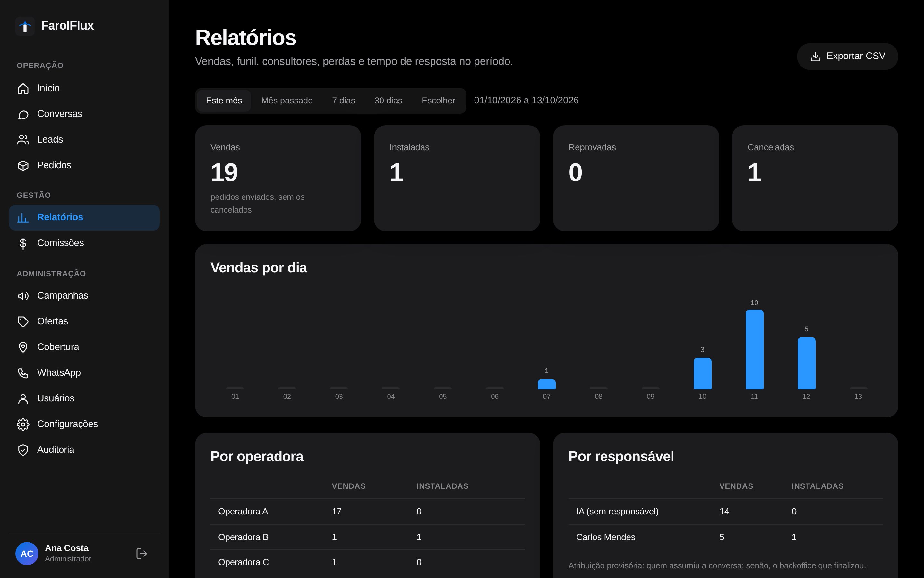Open the Cobertura map pin icon
The image size is (924, 578).
23,347
